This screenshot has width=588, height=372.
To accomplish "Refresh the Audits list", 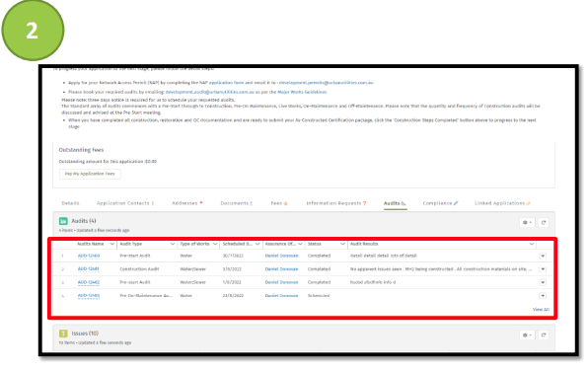I will (543, 222).
